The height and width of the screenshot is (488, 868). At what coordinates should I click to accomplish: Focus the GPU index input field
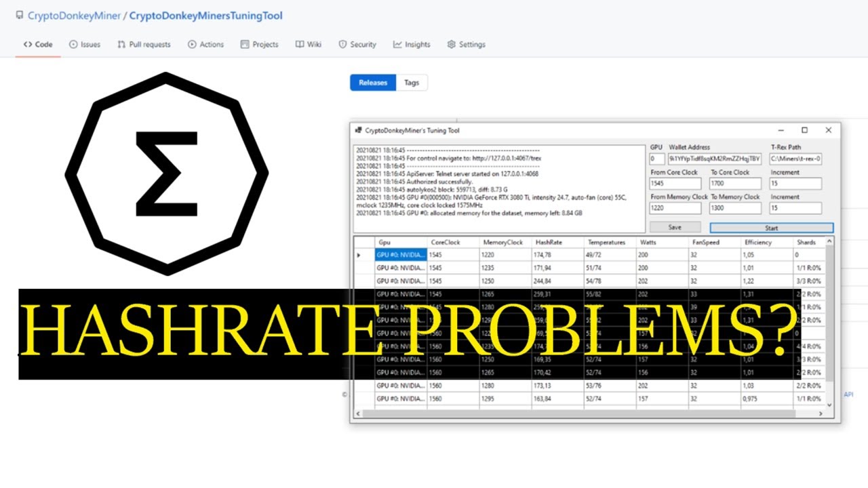(657, 159)
